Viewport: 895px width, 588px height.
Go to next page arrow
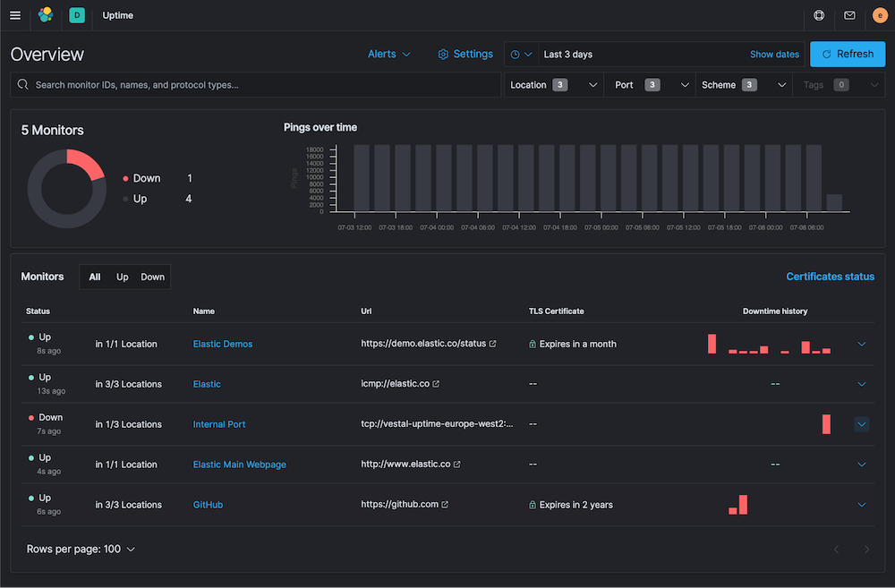[x=866, y=550]
